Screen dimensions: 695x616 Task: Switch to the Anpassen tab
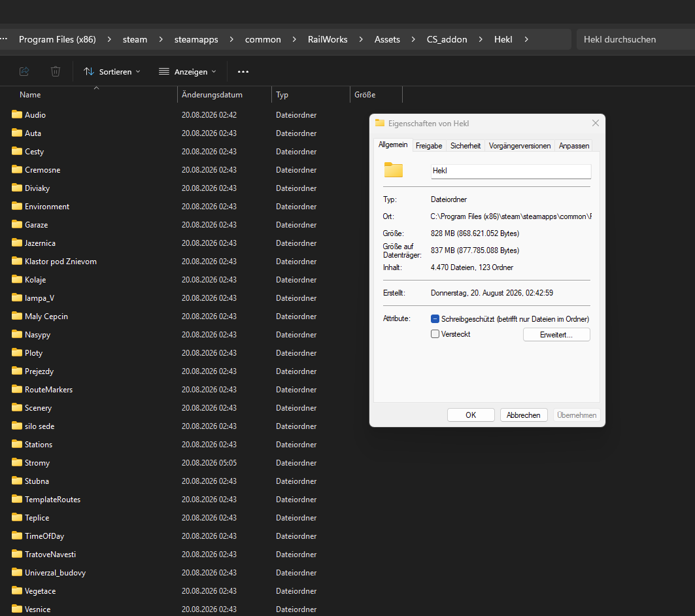574,146
